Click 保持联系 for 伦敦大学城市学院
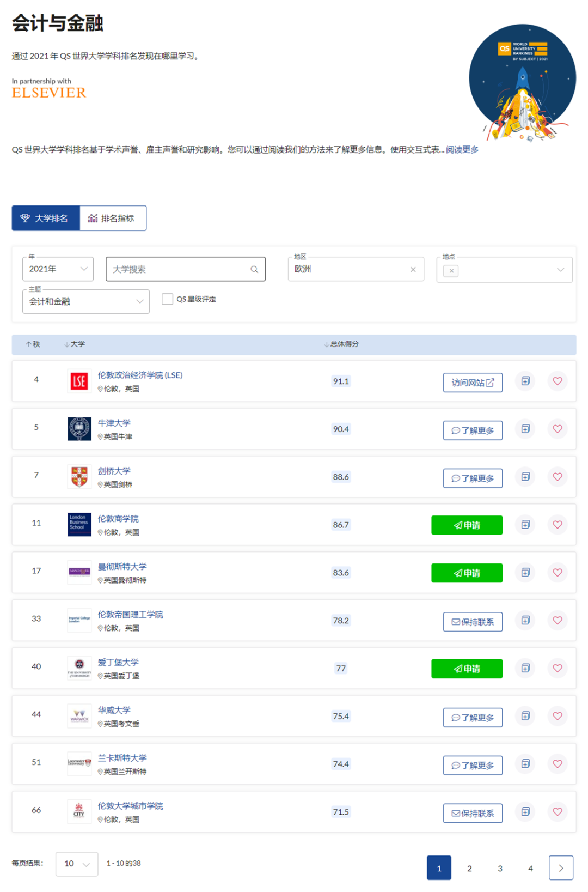This screenshot has width=588, height=892. [473, 814]
